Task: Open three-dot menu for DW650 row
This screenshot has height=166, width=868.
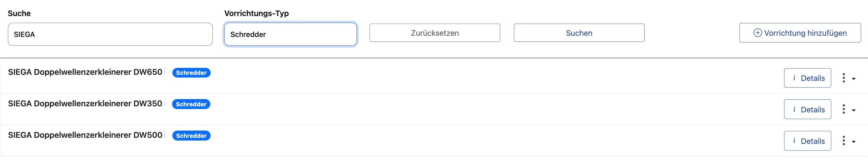Action: click(844, 78)
